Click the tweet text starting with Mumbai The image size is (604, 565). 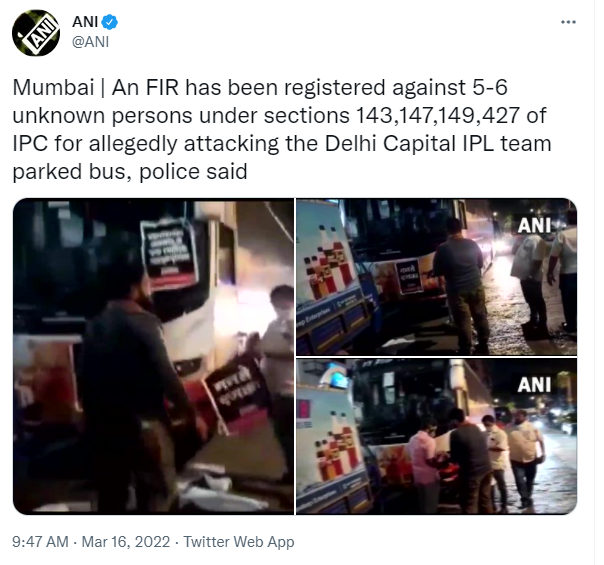coord(282,129)
